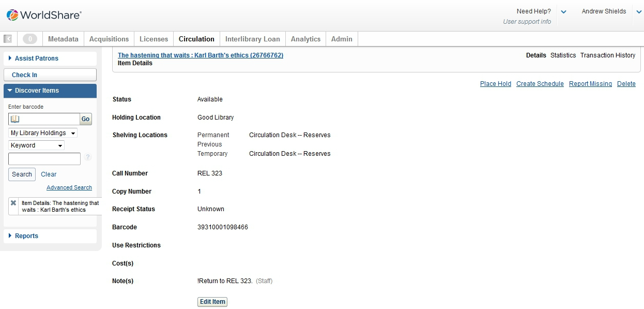
Task: Click the WorldShare logo
Action: (x=44, y=15)
